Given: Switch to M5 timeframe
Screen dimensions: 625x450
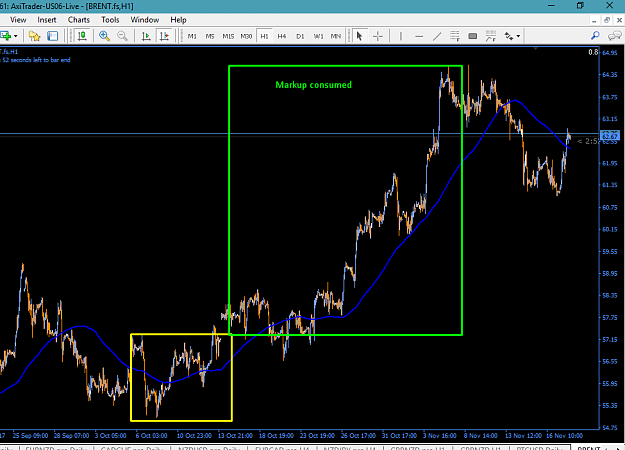Looking at the screenshot, I should pyautogui.click(x=210, y=36).
